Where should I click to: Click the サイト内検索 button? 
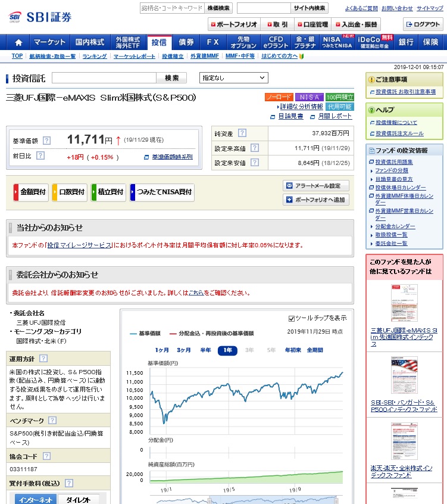(310, 8)
